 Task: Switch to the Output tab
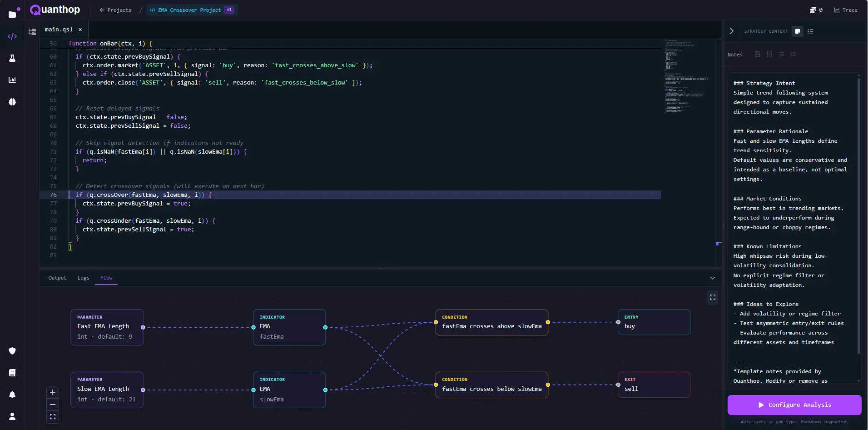click(57, 278)
